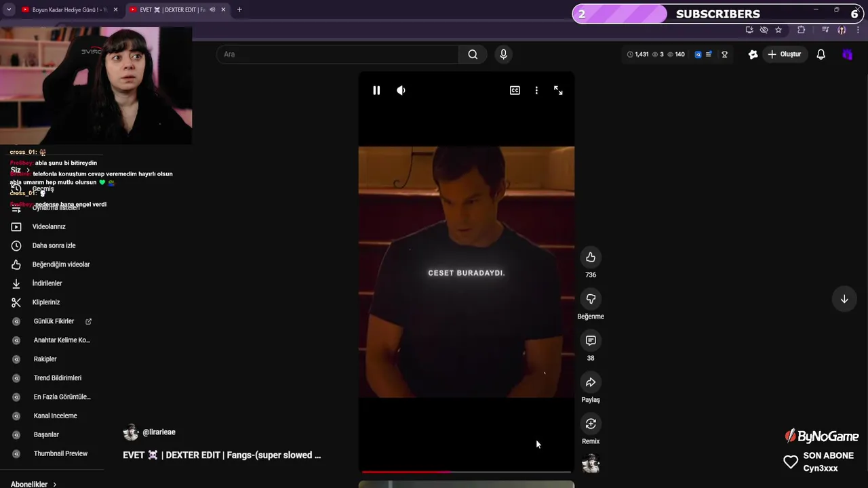Click the Ara search field
Screen dimensions: 868x488
click(x=338, y=54)
